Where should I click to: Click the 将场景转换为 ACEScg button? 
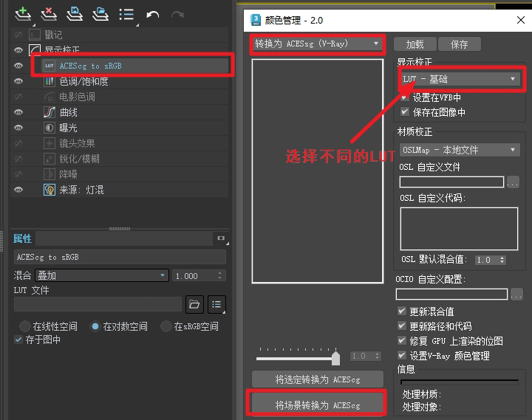317,404
